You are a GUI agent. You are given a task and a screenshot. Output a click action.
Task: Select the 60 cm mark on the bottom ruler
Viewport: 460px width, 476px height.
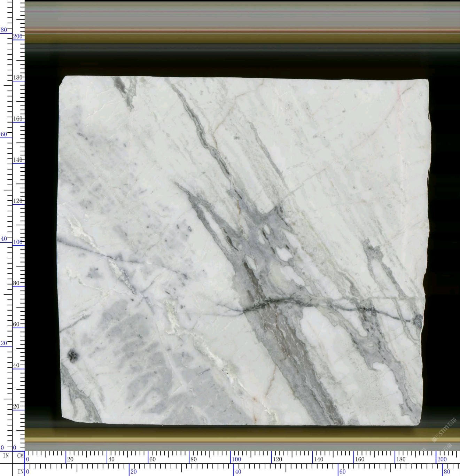coord(152,459)
